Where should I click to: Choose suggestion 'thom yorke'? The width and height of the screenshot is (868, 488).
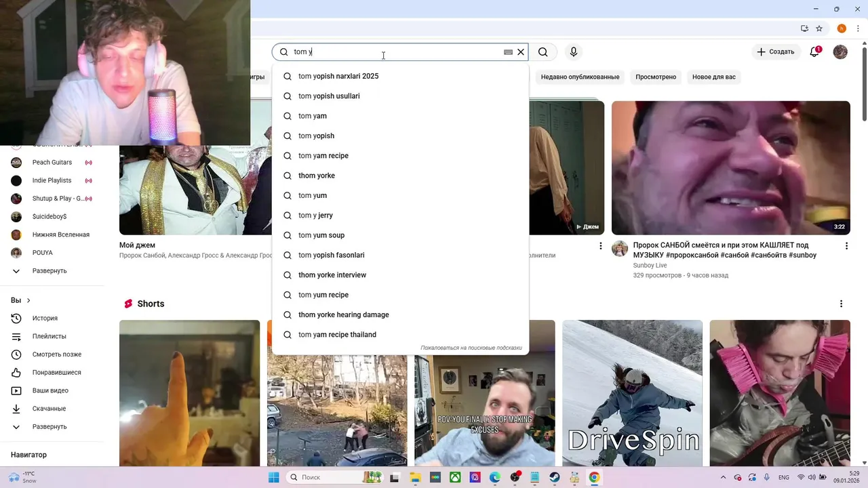[x=400, y=176]
